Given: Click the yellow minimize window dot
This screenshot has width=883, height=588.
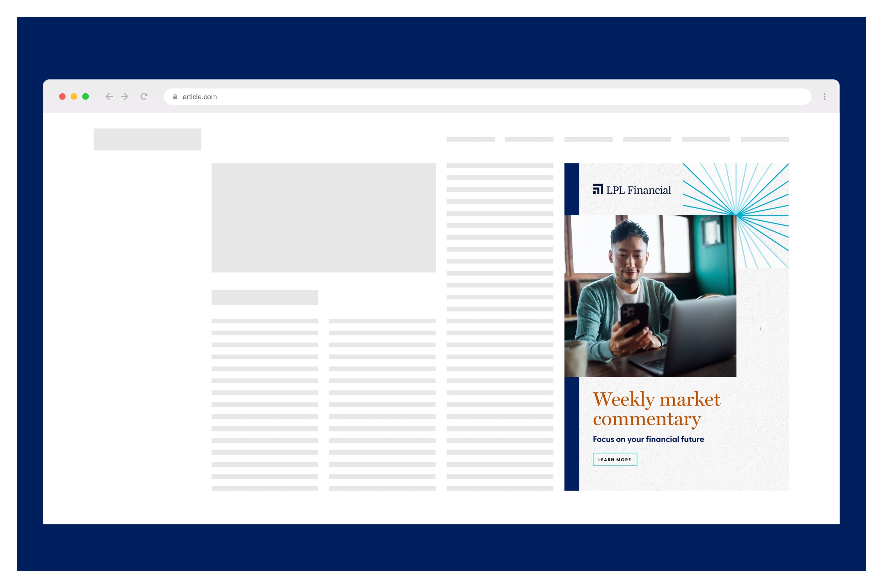Looking at the screenshot, I should pyautogui.click(x=74, y=97).
